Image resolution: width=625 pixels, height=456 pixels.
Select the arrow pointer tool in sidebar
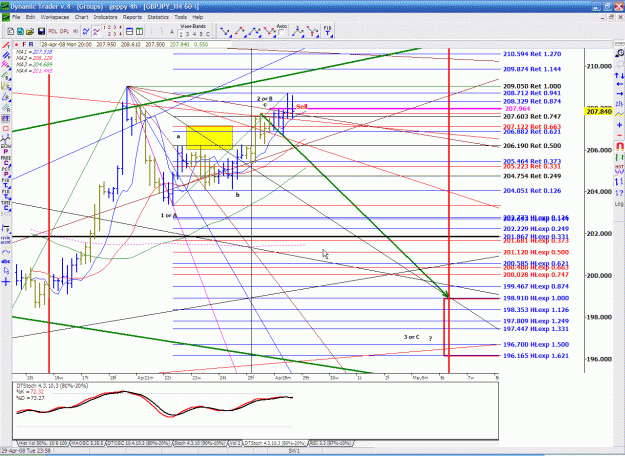point(6,271)
